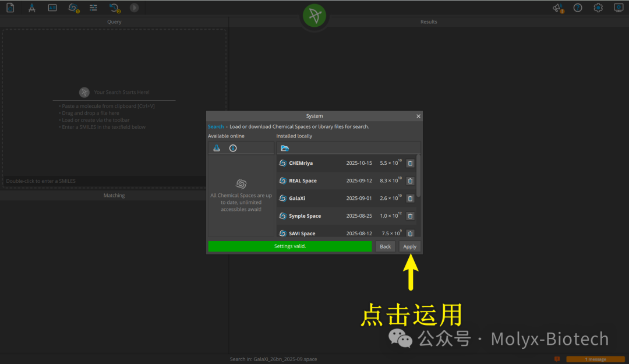Viewport: 629px width, 364px height.
Task: Select the REAL Space row name
Action: click(303, 181)
